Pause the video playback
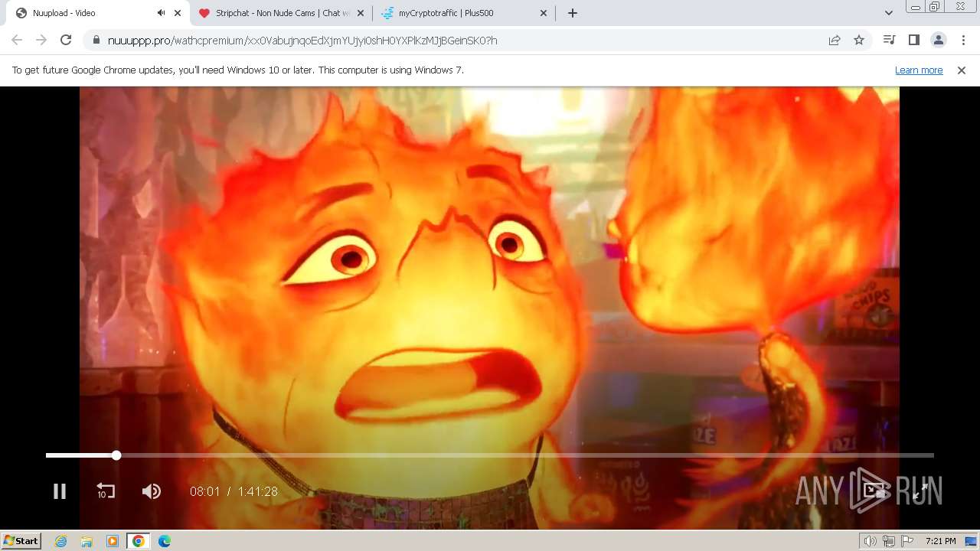Viewport: 980px width, 551px height. coord(60,491)
